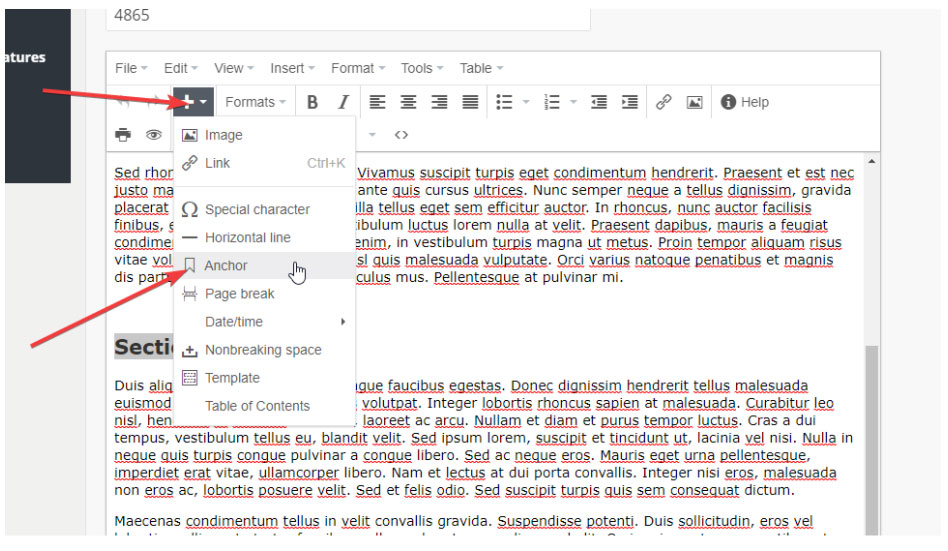Click the scrollbar up arrow

click(x=871, y=161)
